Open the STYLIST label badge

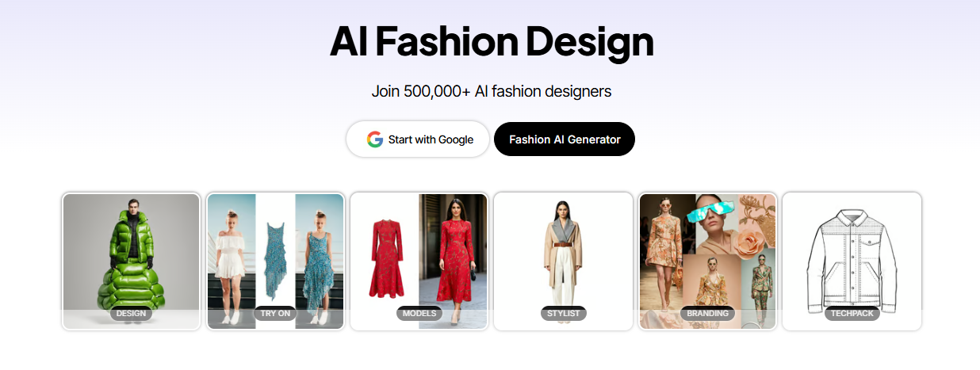tap(564, 314)
